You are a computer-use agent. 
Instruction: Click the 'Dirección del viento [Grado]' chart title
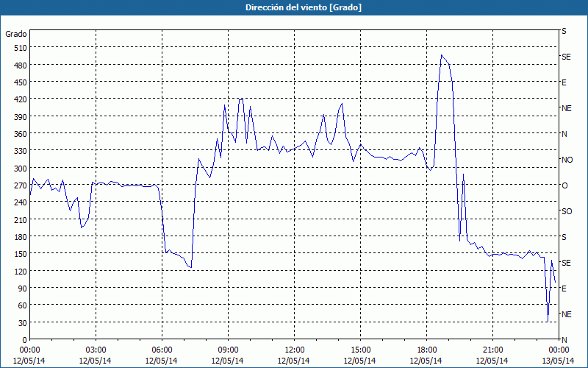click(304, 7)
